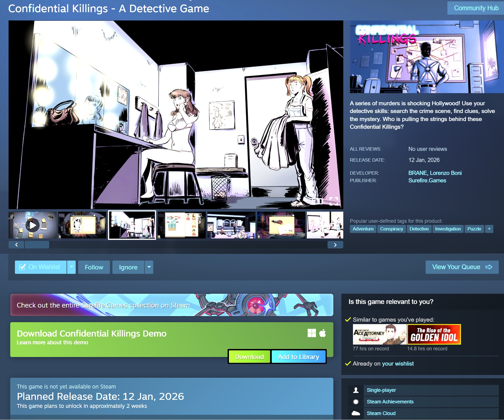Open the Puzzle tag
This screenshot has width=504, height=420.
pyautogui.click(x=474, y=229)
